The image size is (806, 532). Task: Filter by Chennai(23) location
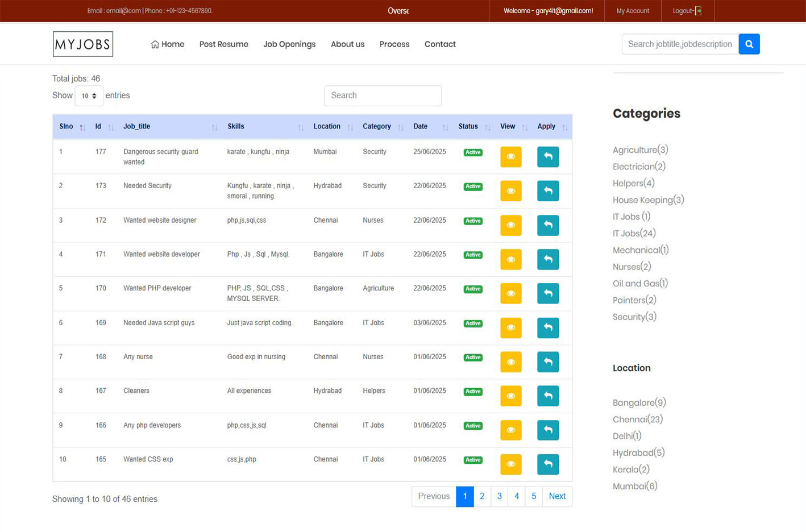point(638,419)
